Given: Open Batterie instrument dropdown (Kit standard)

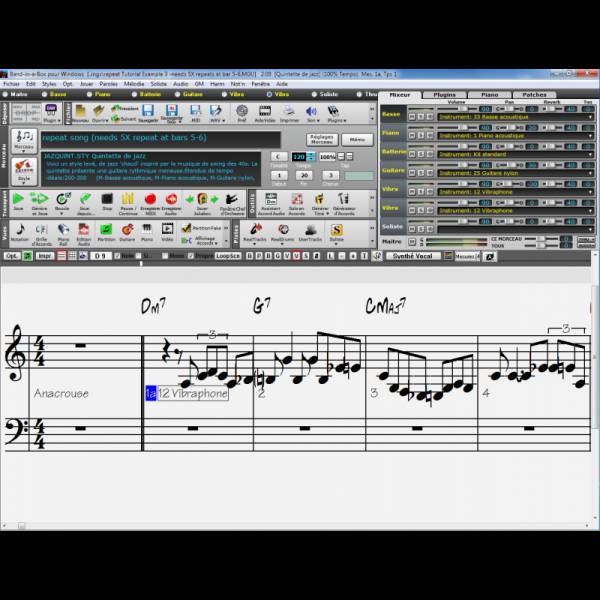Looking at the screenshot, I should pos(516,154).
